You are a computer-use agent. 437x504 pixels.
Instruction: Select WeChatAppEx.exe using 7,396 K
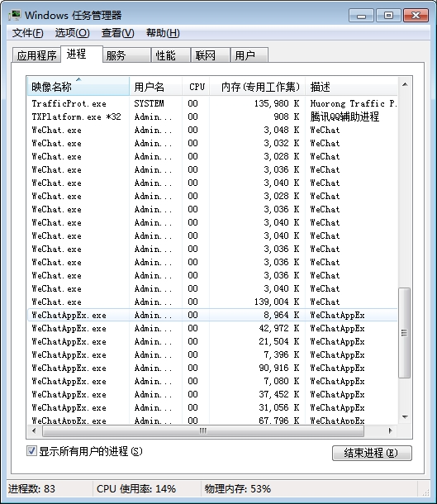pyautogui.click(x=212, y=354)
